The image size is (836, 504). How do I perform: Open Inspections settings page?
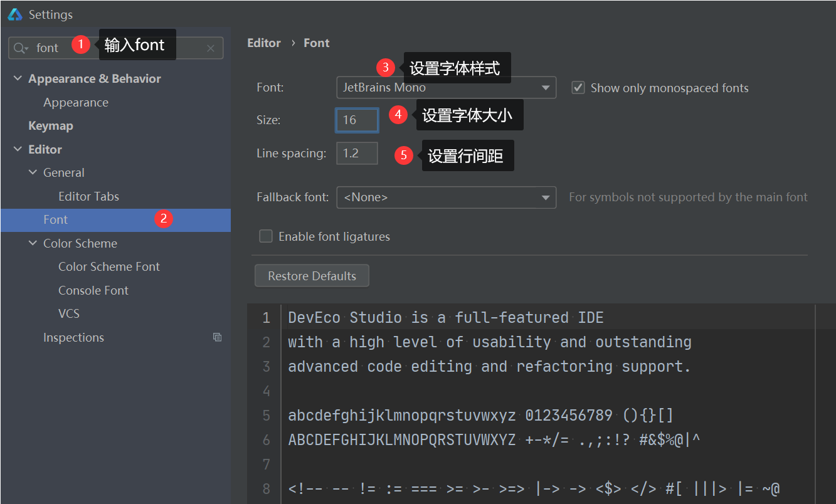(x=73, y=337)
